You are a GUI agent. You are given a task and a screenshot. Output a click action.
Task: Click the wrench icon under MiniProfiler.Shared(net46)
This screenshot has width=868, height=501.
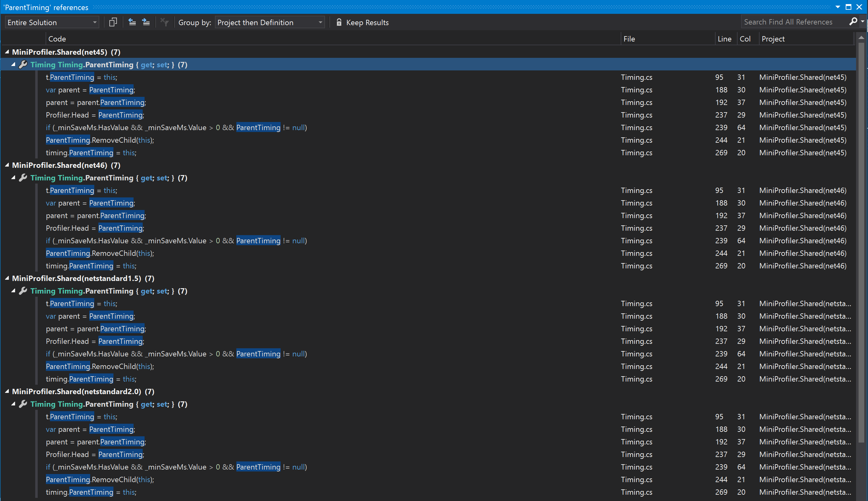tap(23, 178)
